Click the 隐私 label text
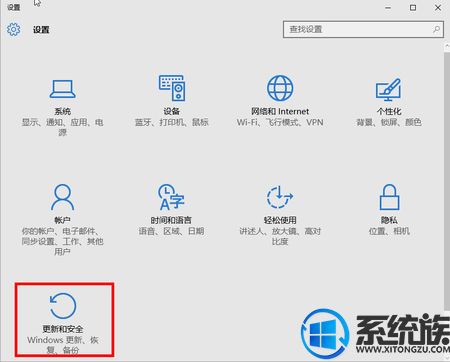450x362 pixels. click(x=389, y=220)
